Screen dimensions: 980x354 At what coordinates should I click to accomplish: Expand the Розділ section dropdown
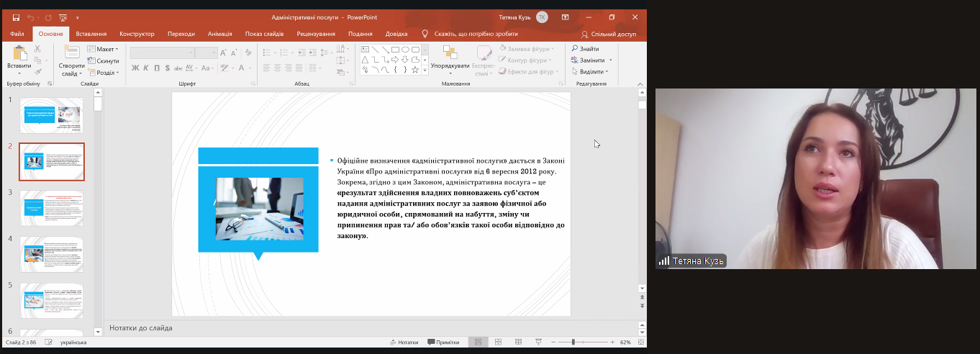coord(104,73)
